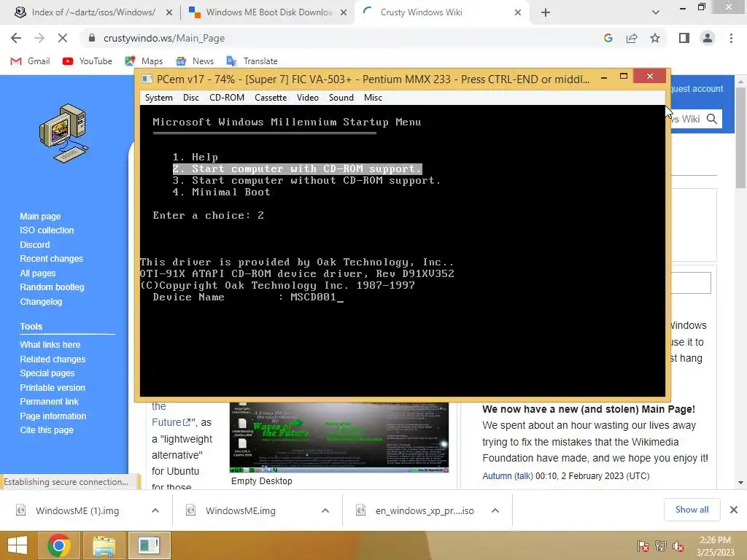Open Printable version link
Viewport: 747px width, 560px height.
53,388
